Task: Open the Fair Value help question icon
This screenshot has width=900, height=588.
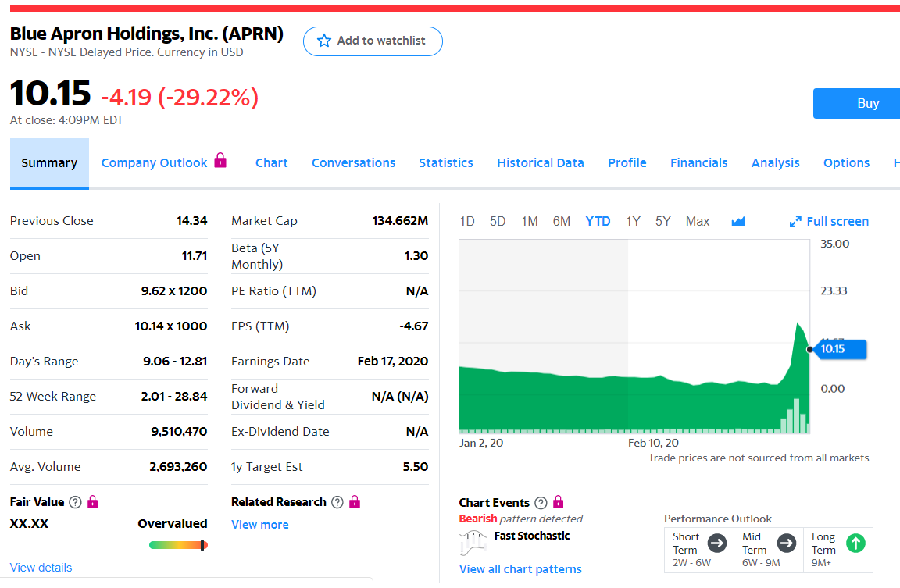Action: (x=75, y=503)
